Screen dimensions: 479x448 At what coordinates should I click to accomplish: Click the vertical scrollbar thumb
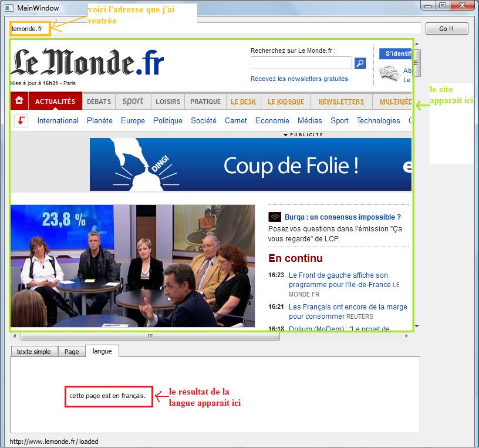tap(417, 63)
